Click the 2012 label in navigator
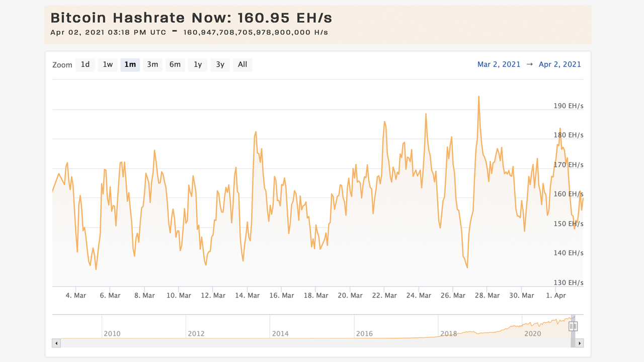Viewport: 644px width, 362px height. pos(196,333)
